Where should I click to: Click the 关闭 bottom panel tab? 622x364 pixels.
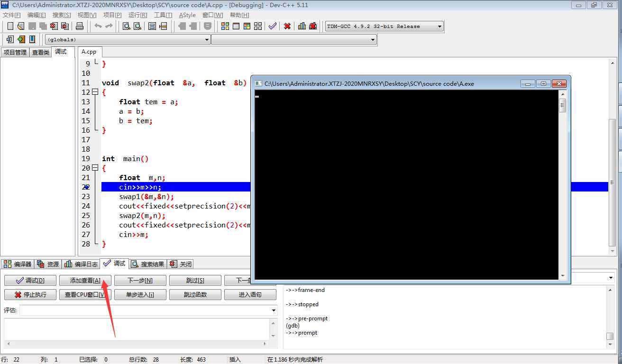pos(181,264)
